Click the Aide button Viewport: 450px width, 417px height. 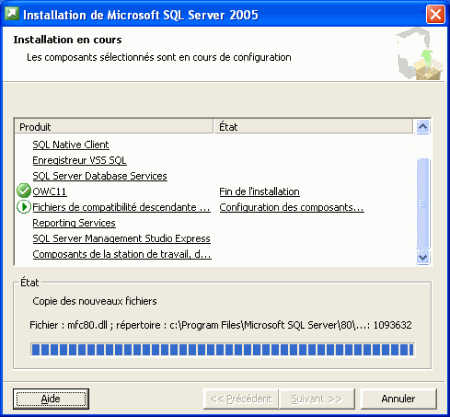[x=51, y=399]
